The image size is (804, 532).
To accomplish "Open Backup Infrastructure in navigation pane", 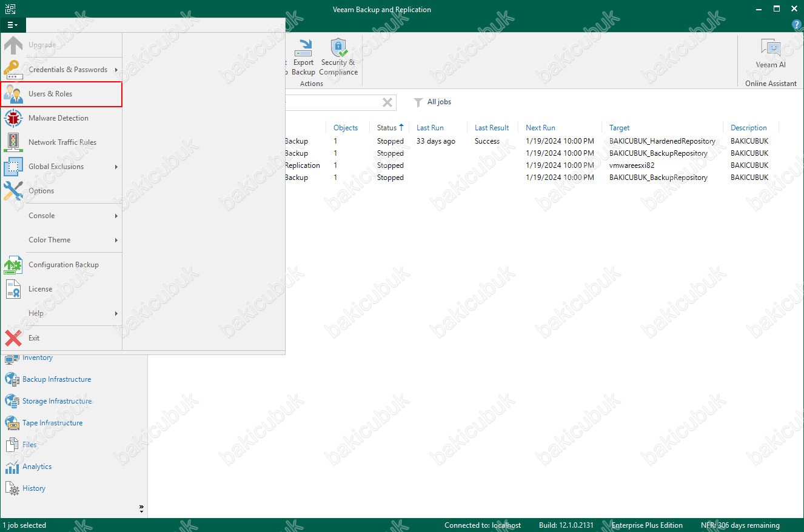I will (56, 379).
